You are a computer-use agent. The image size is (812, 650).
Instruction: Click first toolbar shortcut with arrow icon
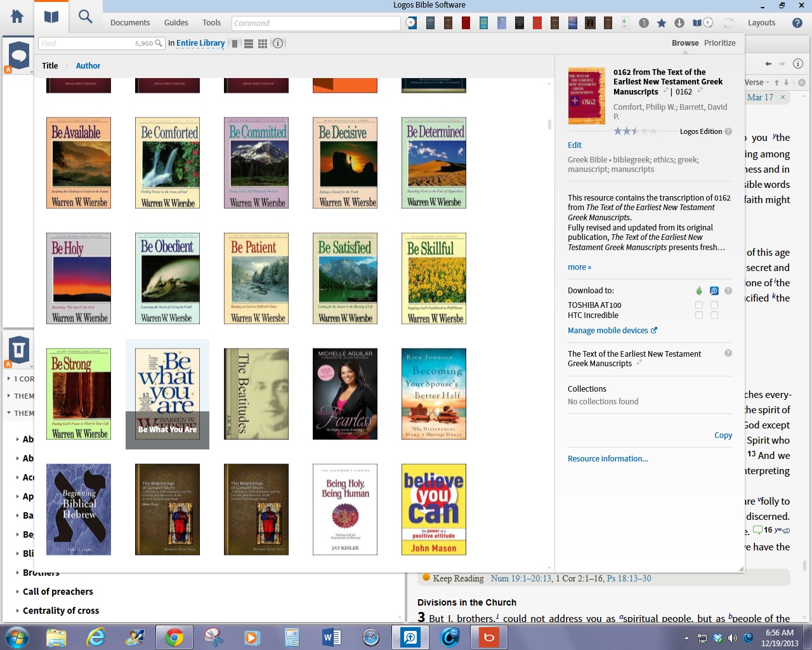(x=411, y=23)
